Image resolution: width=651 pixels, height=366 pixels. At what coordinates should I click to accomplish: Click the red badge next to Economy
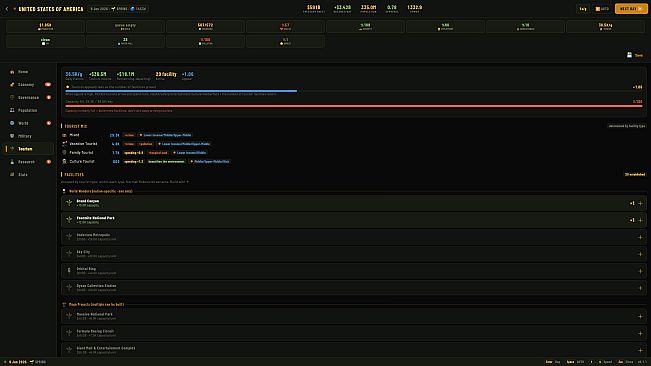48,85
